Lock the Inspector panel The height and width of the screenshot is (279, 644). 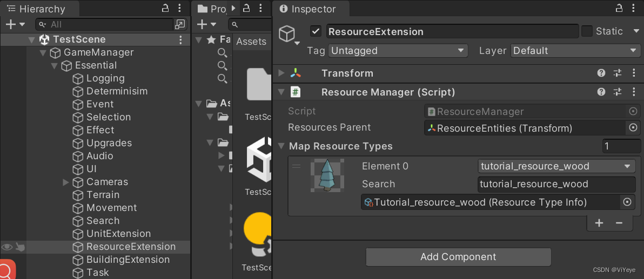619,8
